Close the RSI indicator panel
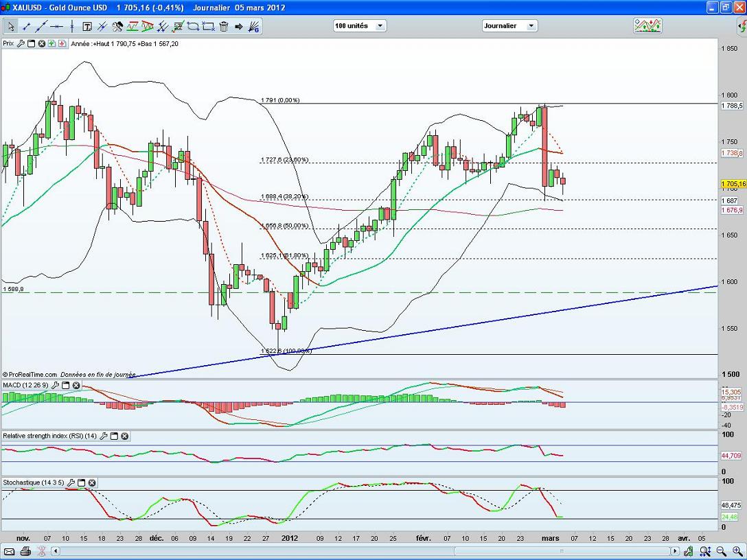 click(125, 436)
